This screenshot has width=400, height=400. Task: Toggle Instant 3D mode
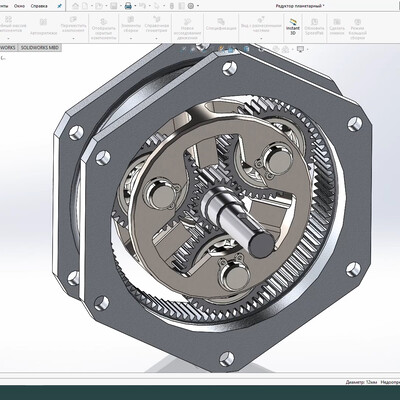pyautogui.click(x=293, y=27)
